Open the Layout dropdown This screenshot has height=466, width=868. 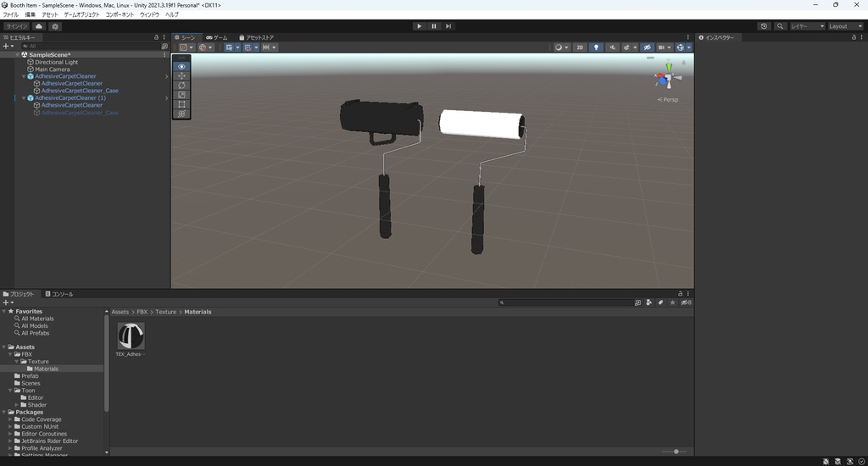pyautogui.click(x=845, y=26)
